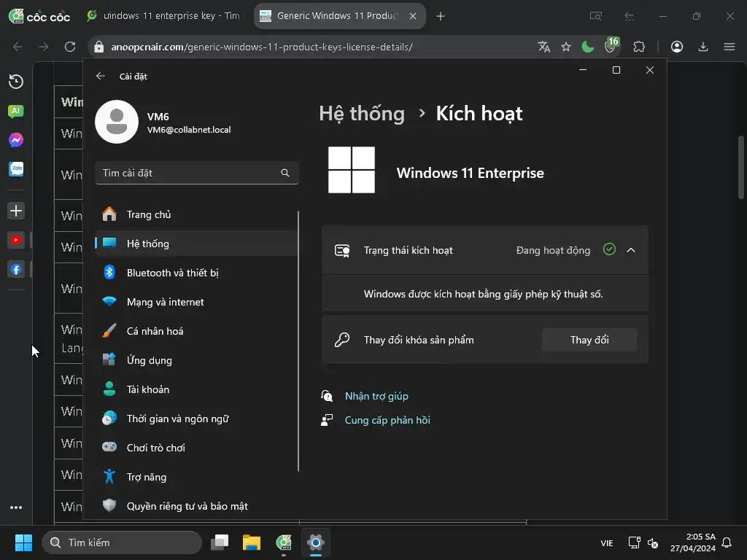Screen dimensions: 747x560
Task: Open Mạng và internet settings
Action: click(196, 302)
